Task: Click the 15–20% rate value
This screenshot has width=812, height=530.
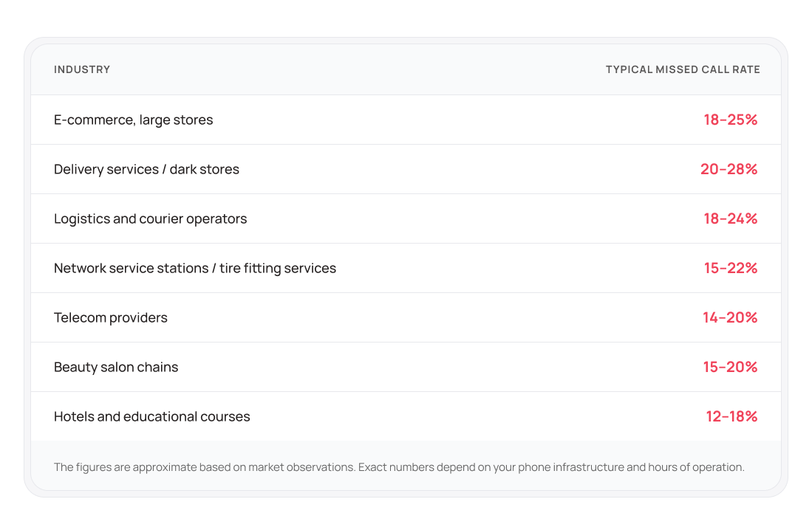Action: [730, 367]
